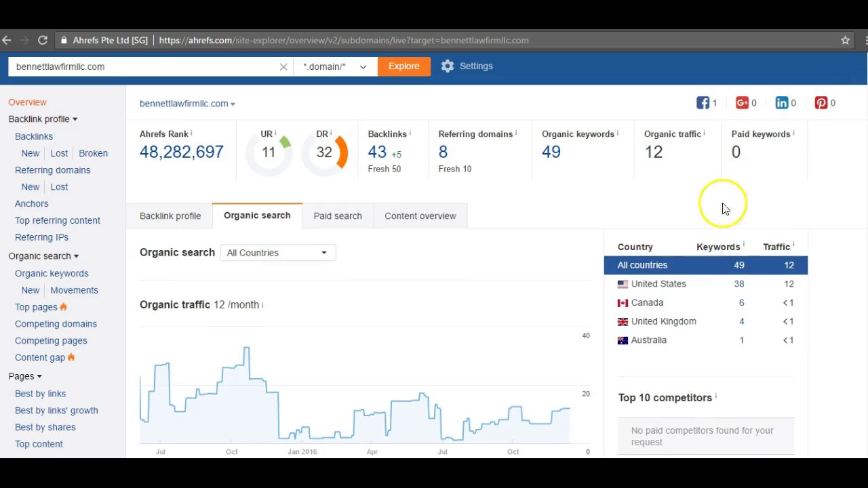This screenshot has width=868, height=488.
Task: Click the organic keywords count 49
Action: pyautogui.click(x=551, y=152)
